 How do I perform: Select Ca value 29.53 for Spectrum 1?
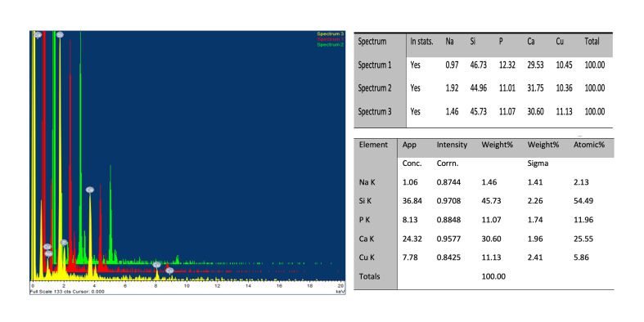pyautogui.click(x=535, y=65)
